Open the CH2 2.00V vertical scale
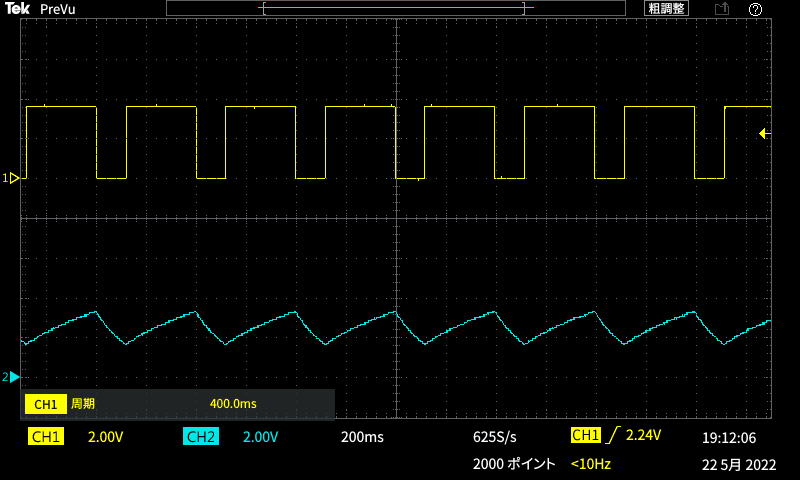Viewport: 800px width, 480px height. [260, 437]
